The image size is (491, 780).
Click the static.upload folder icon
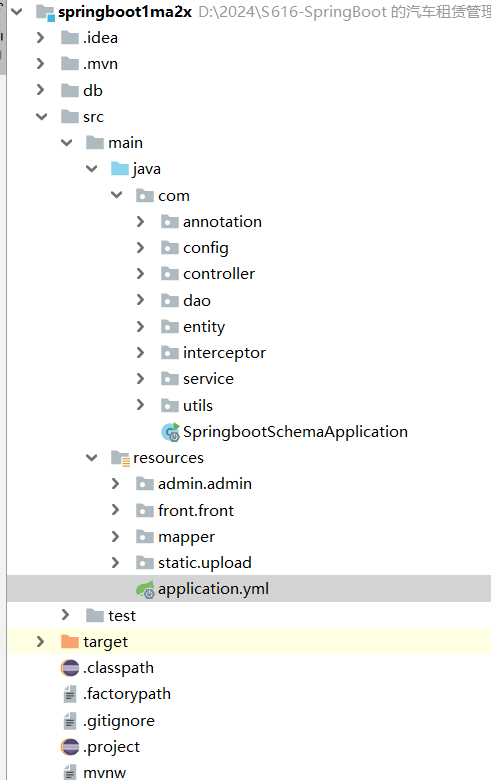pos(145,563)
